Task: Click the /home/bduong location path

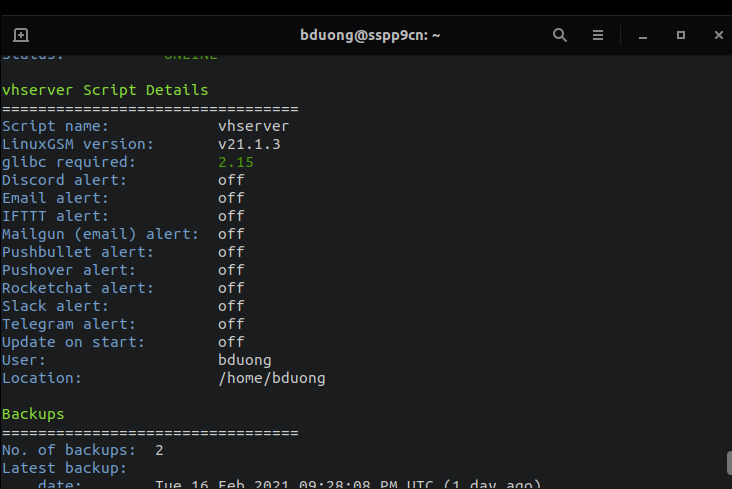Action: point(271,378)
